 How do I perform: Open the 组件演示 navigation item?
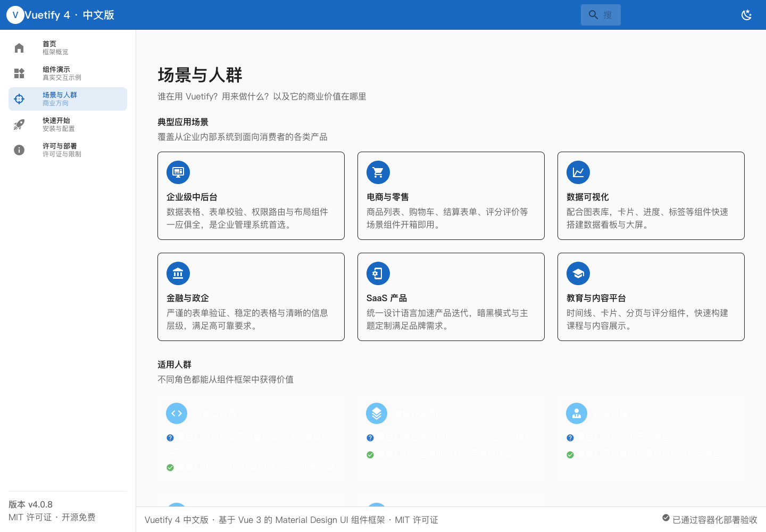(x=68, y=73)
